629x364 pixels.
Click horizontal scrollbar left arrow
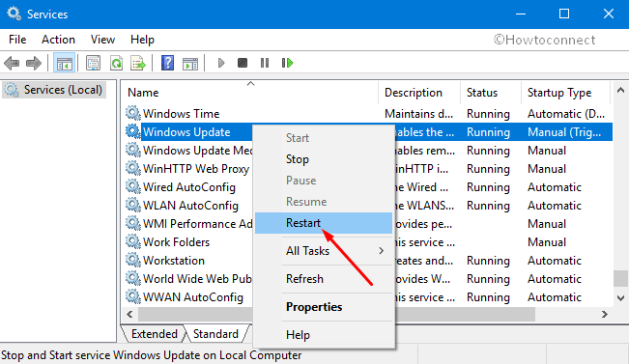129,315
